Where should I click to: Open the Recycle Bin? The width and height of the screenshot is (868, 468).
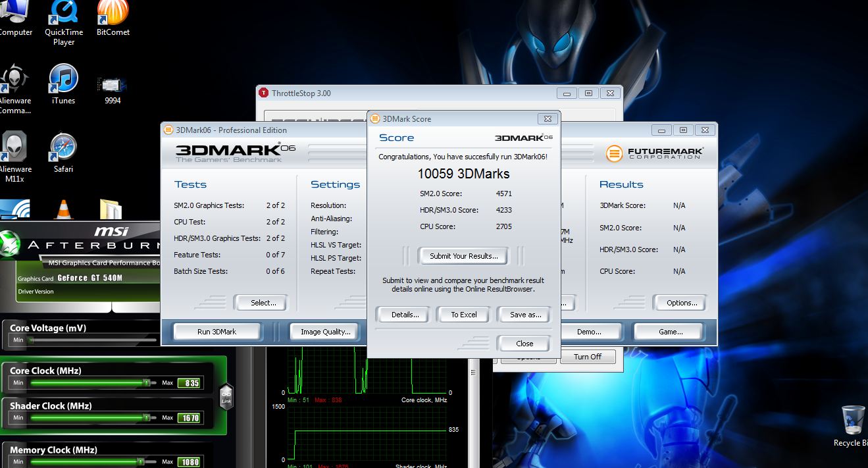pos(854,427)
